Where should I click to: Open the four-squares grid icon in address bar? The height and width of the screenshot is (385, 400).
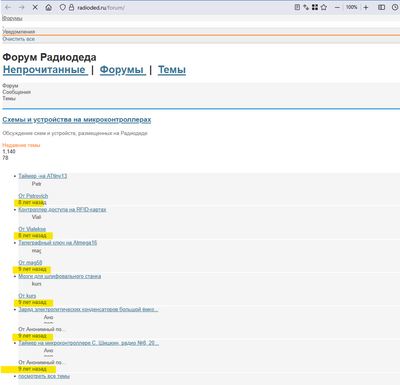[x=315, y=7]
